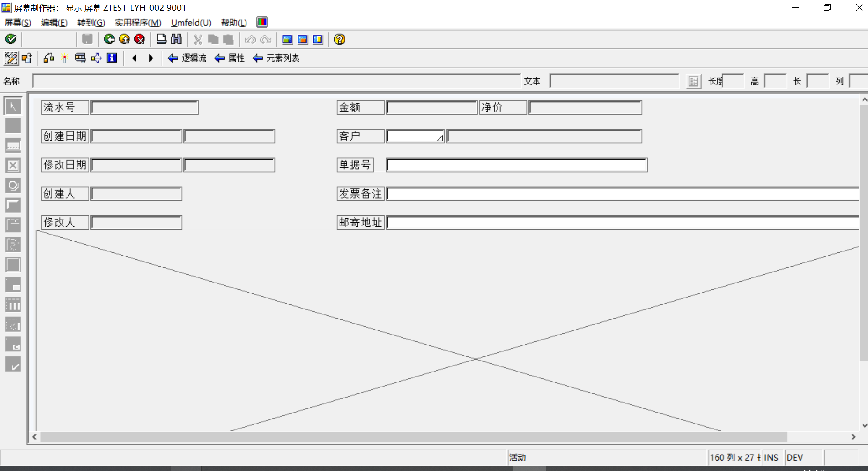The width and height of the screenshot is (868, 471).
Task: Click the green Back arrow icon
Action: point(109,40)
